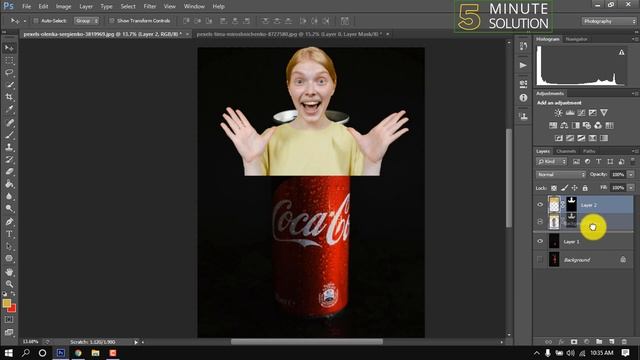
Task: Select the Clone Stamp tool
Action: click(9, 147)
